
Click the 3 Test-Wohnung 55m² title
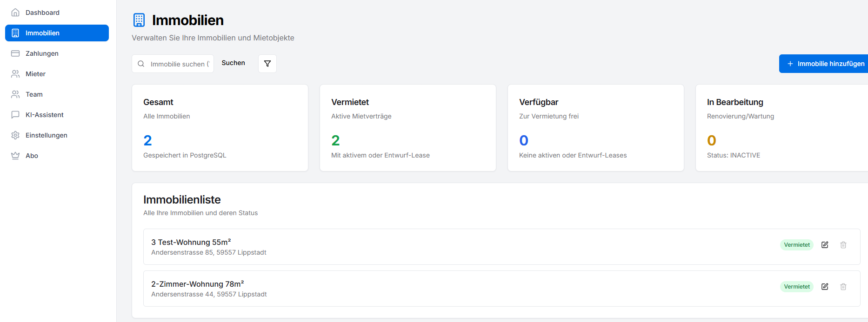191,242
